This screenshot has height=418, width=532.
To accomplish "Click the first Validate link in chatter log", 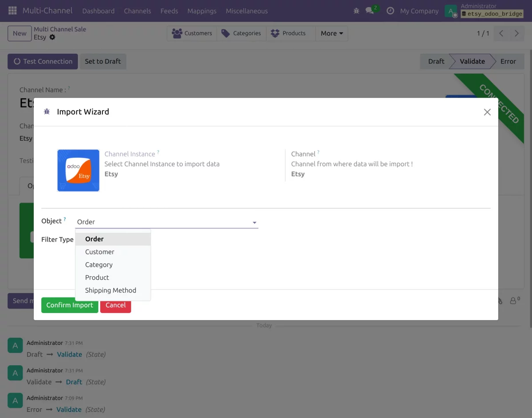I will pos(69,355).
